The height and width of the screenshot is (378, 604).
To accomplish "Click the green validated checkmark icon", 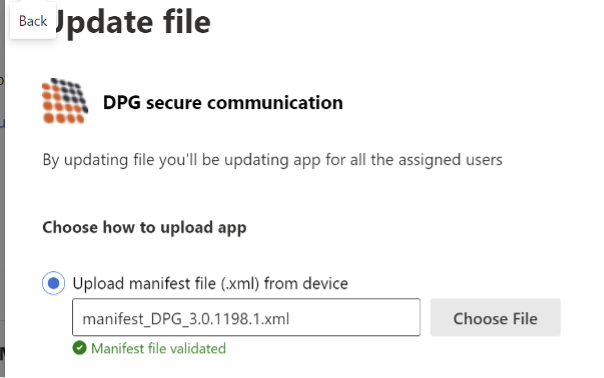I will coord(79,348).
